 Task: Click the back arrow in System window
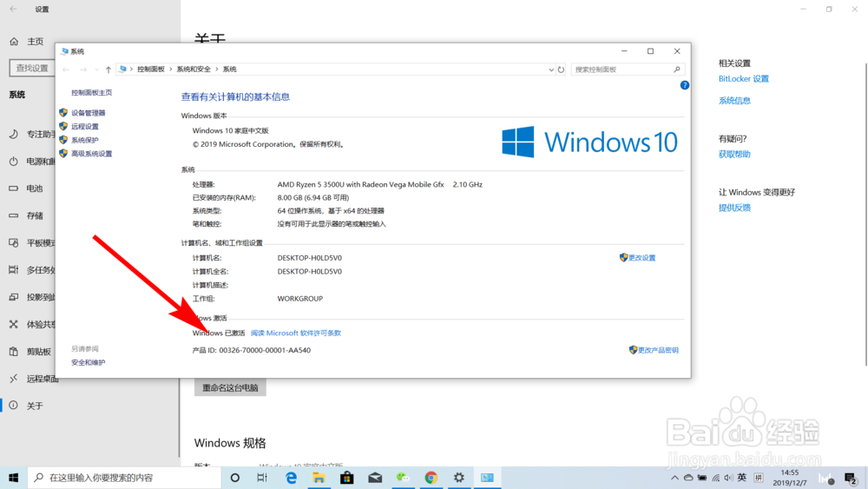[66, 69]
